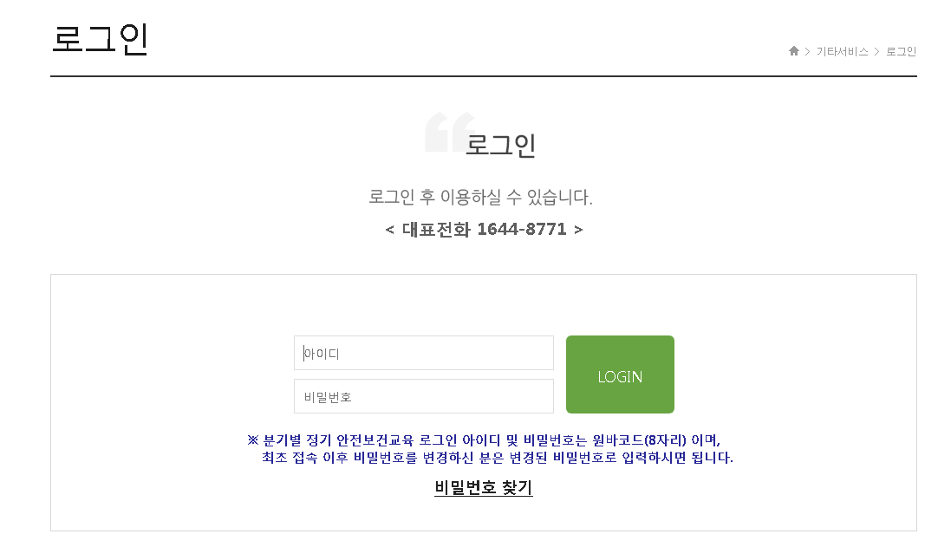This screenshot has width=951, height=560.
Task: Click the 대표전화 1644-8771 phone number
Action: 484,230
